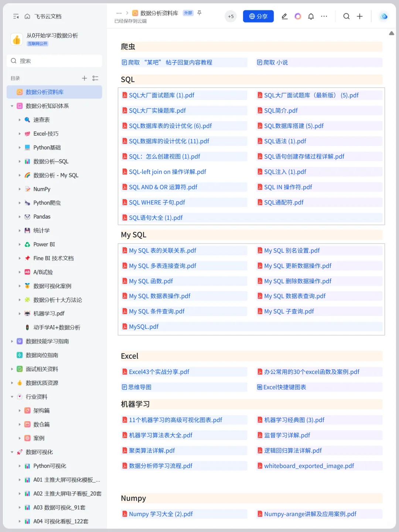Open whiteboard_exported_image.pdf
Screen dimensions: 399x532
pyautogui.click(x=309, y=466)
